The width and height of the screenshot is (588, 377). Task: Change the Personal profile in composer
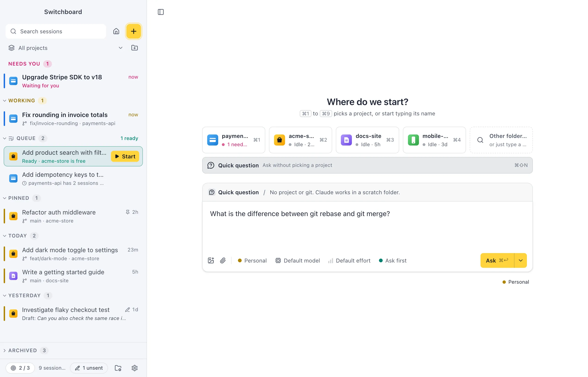click(252, 260)
